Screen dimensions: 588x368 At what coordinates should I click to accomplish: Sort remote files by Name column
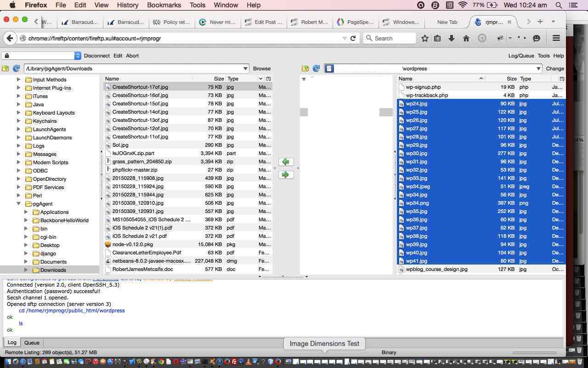441,79
